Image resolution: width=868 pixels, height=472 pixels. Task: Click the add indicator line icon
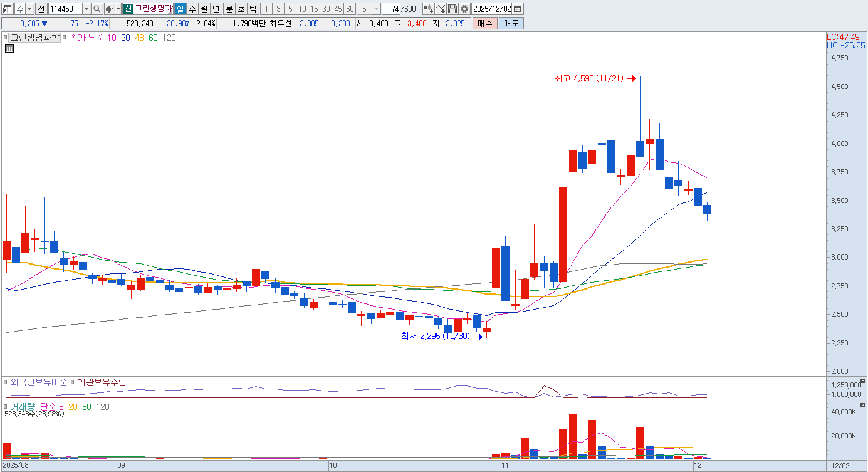click(x=441, y=9)
